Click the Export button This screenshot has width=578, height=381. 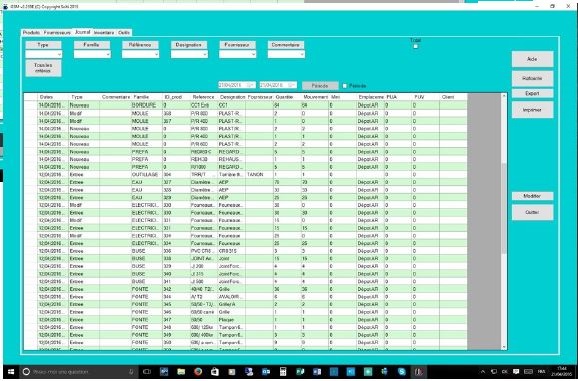pos(532,94)
